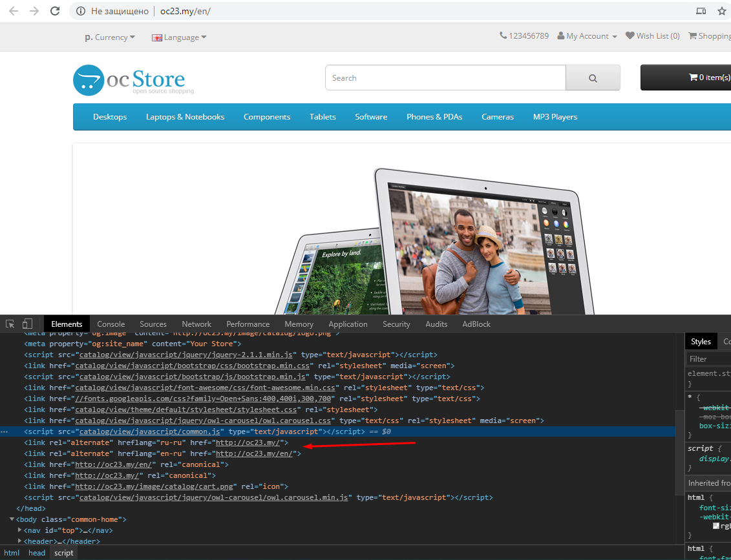Open the Language dropdown

[x=179, y=37]
